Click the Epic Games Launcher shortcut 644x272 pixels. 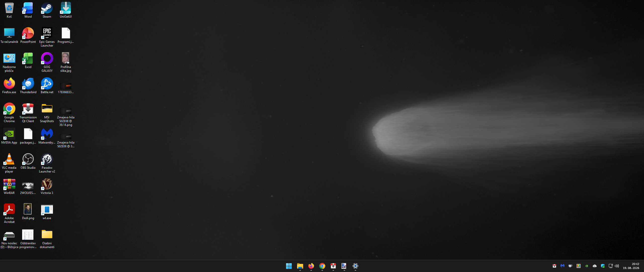(x=47, y=37)
